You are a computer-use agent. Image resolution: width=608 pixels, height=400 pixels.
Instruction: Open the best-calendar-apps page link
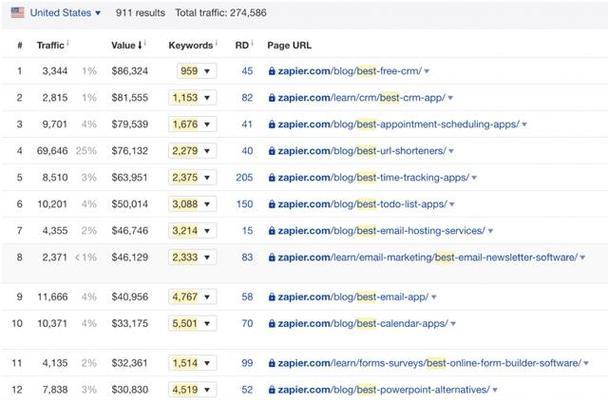pyautogui.click(x=363, y=324)
